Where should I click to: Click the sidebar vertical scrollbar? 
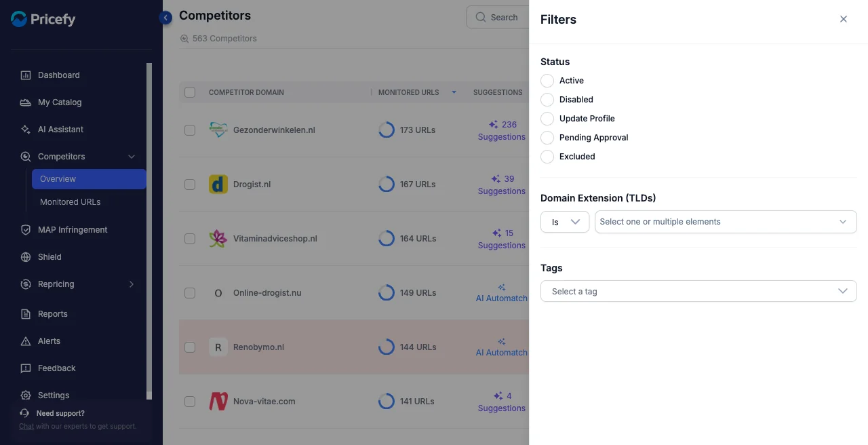pyautogui.click(x=149, y=231)
